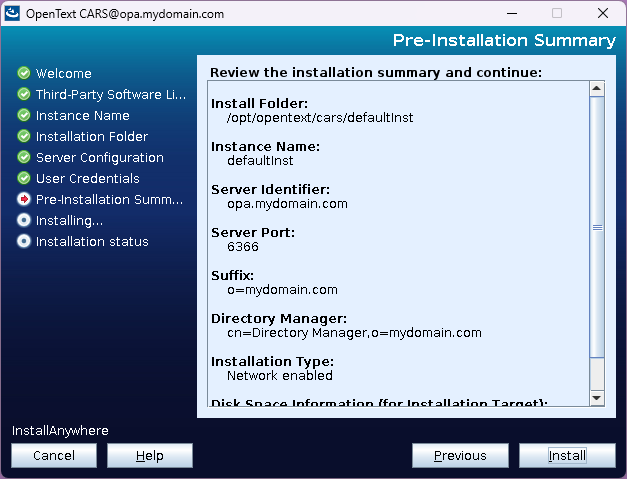Click the scroll up arrow in summary panel

597,88
